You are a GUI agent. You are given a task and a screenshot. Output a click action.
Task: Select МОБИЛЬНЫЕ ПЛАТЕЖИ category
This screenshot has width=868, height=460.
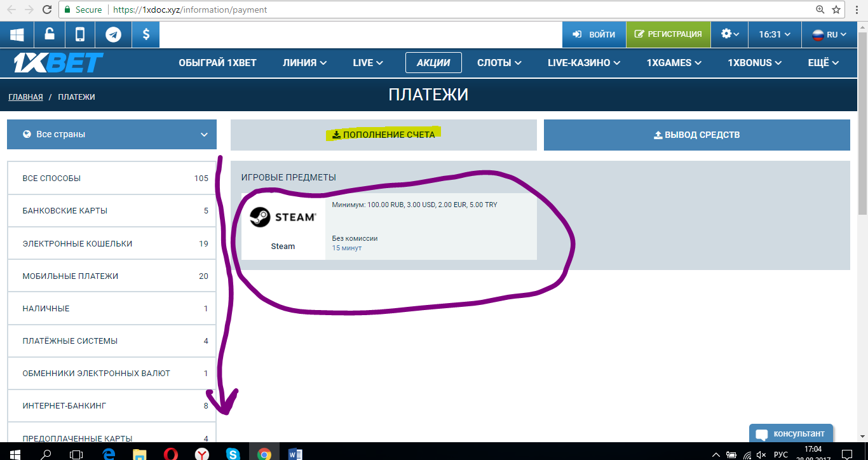click(112, 276)
